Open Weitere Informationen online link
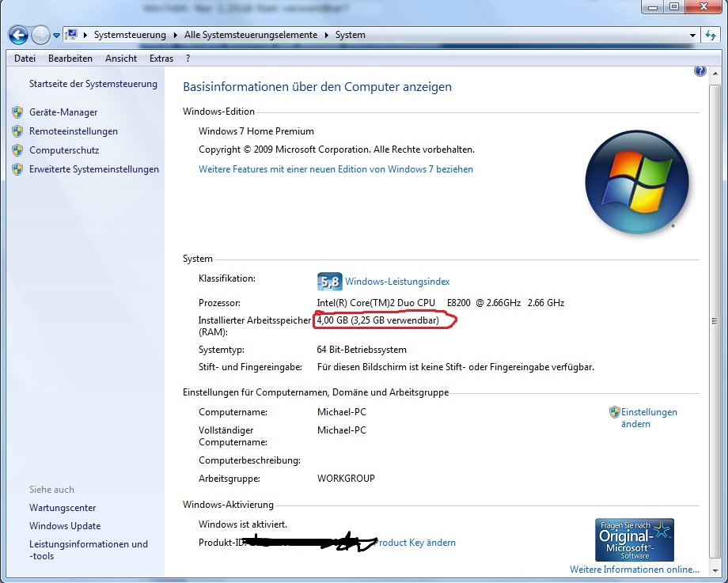The height and width of the screenshot is (583, 728). point(634,570)
